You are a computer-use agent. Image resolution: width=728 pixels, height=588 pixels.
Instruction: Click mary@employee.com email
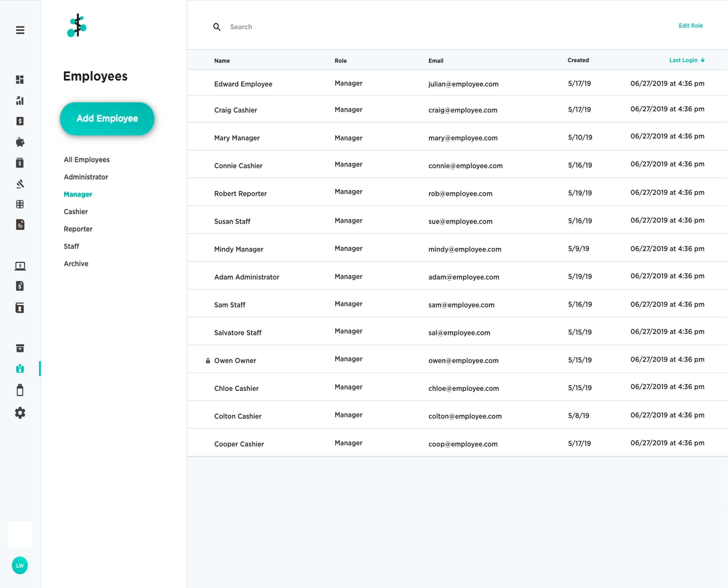click(463, 138)
